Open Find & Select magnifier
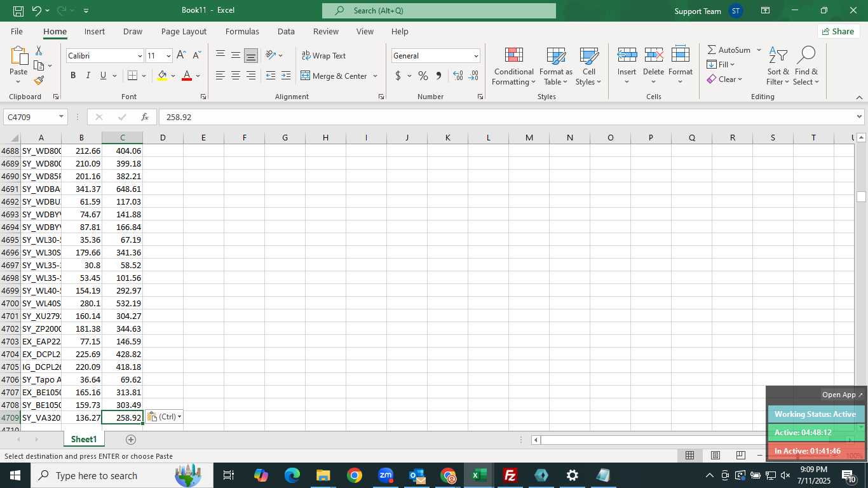Image resolution: width=868 pixels, height=488 pixels. click(806, 66)
